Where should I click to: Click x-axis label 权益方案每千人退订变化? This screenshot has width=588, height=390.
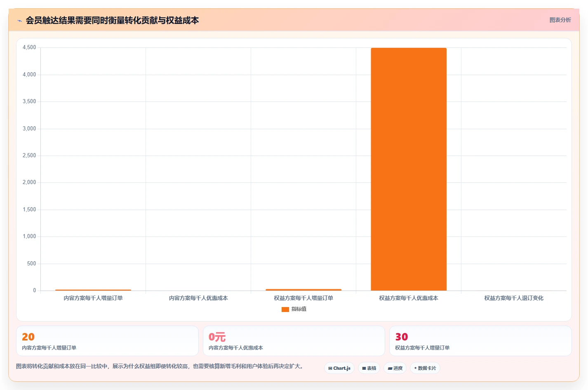tap(514, 298)
